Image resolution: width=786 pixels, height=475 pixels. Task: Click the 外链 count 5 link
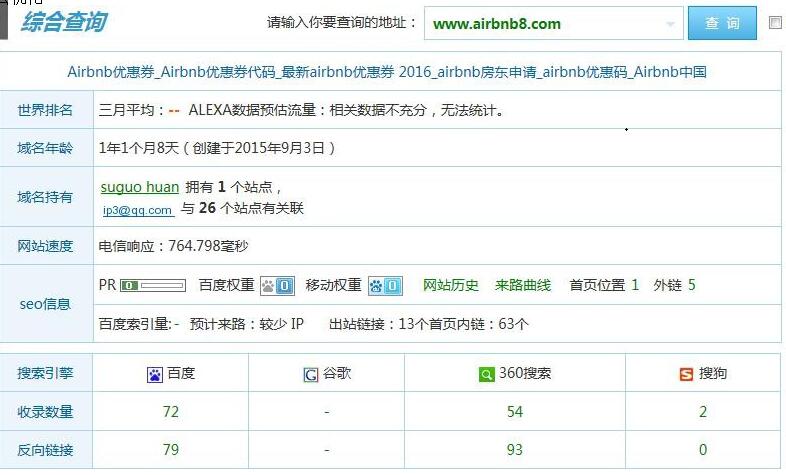691,285
